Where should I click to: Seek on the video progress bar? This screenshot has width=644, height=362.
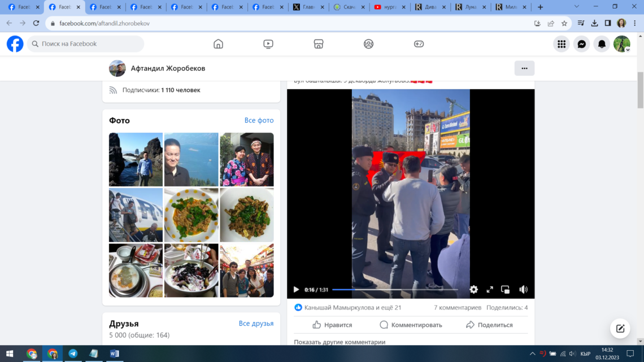point(395,290)
